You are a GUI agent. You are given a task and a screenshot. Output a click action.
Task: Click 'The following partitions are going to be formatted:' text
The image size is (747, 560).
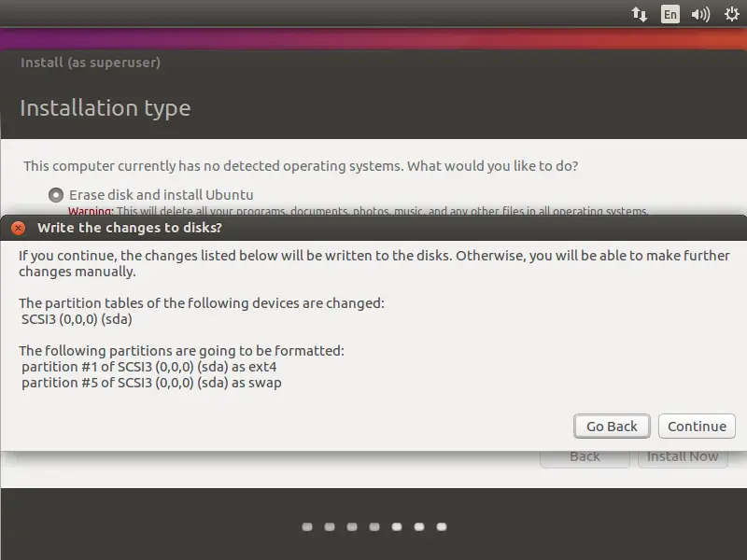pos(181,351)
